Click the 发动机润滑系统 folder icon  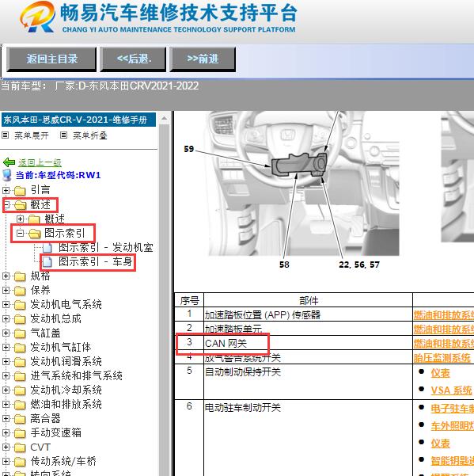[x=20, y=362]
